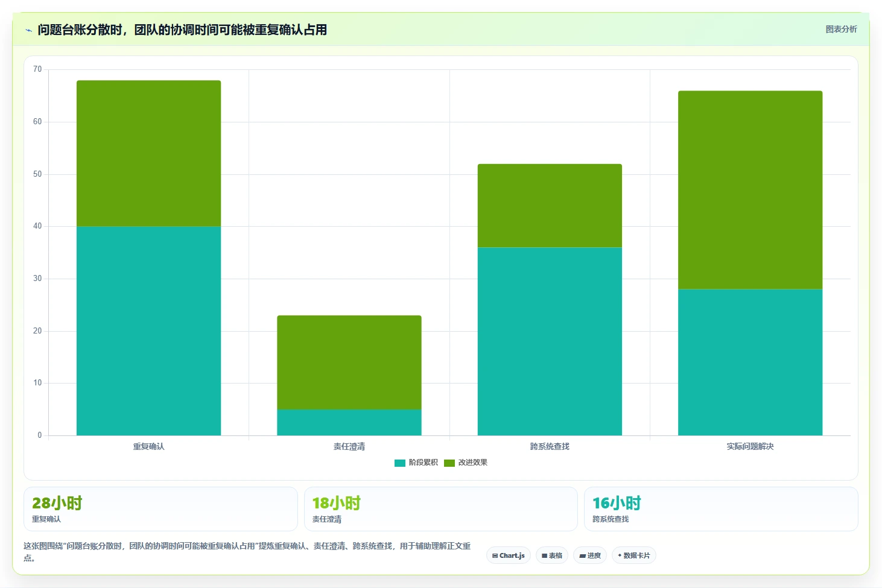Click the green 改进效果 legend swatch
Screen dimensions: 882x588
click(449, 463)
